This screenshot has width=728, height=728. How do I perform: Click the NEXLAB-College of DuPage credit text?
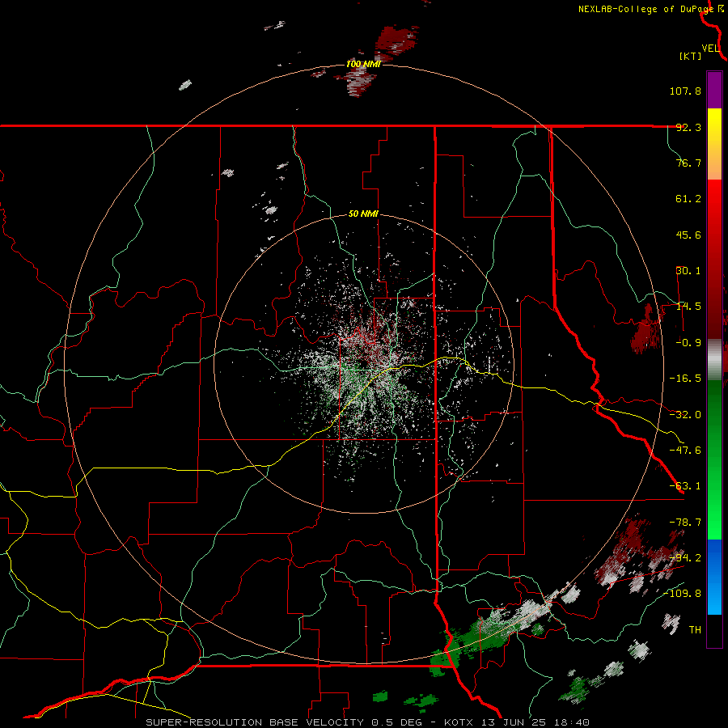pyautogui.click(x=645, y=9)
